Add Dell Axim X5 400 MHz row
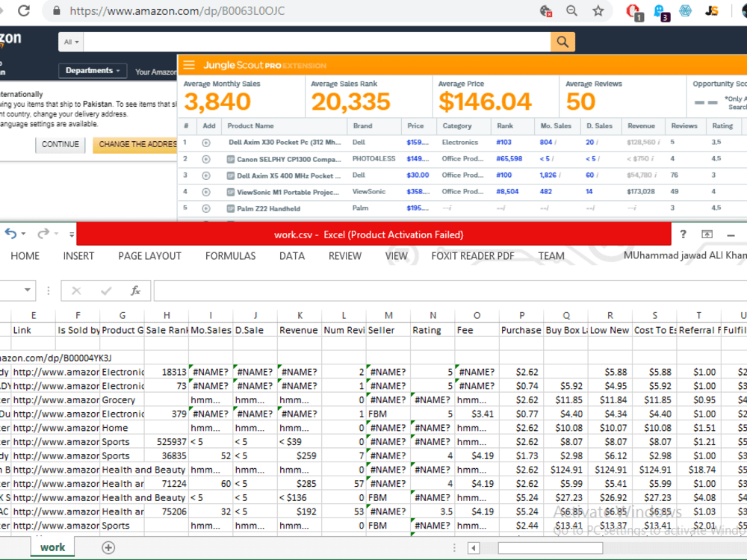This screenshot has width=747, height=560. click(x=206, y=175)
